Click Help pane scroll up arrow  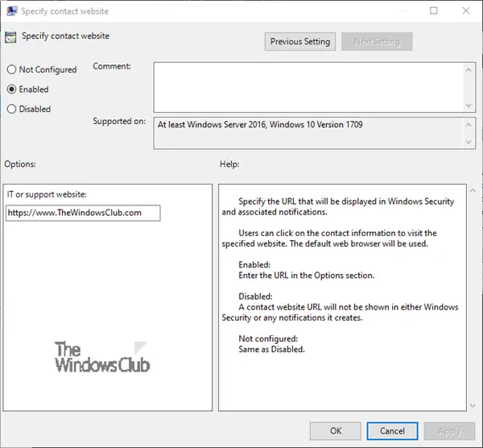click(x=473, y=190)
